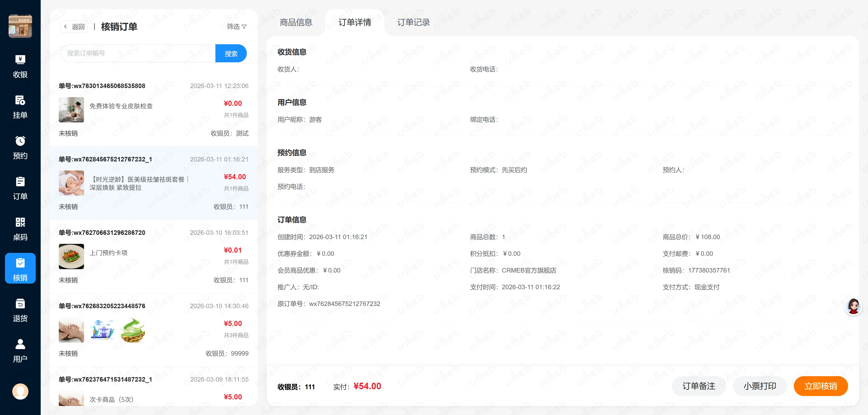This screenshot has height=415, width=868.
Task: Open the 筛选 filter dropdown
Action: (x=236, y=27)
